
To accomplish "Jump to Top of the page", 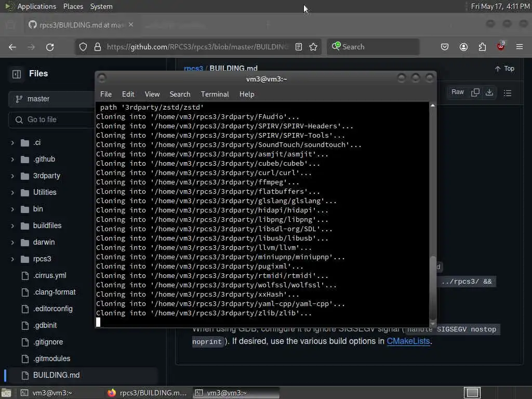I will 504,69.
